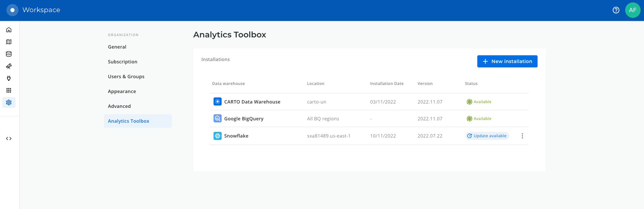Open the Applications grid icon

coord(9,90)
